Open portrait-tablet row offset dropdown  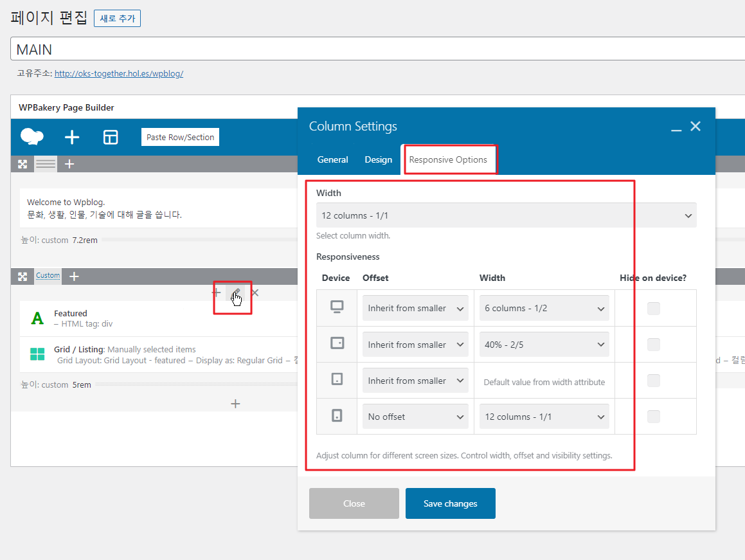(x=415, y=381)
